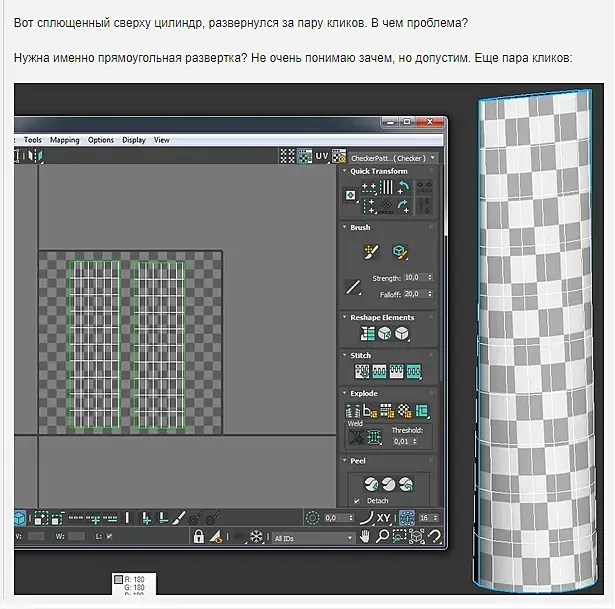
Task: Click the Quick Peel icon
Action: 371,484
